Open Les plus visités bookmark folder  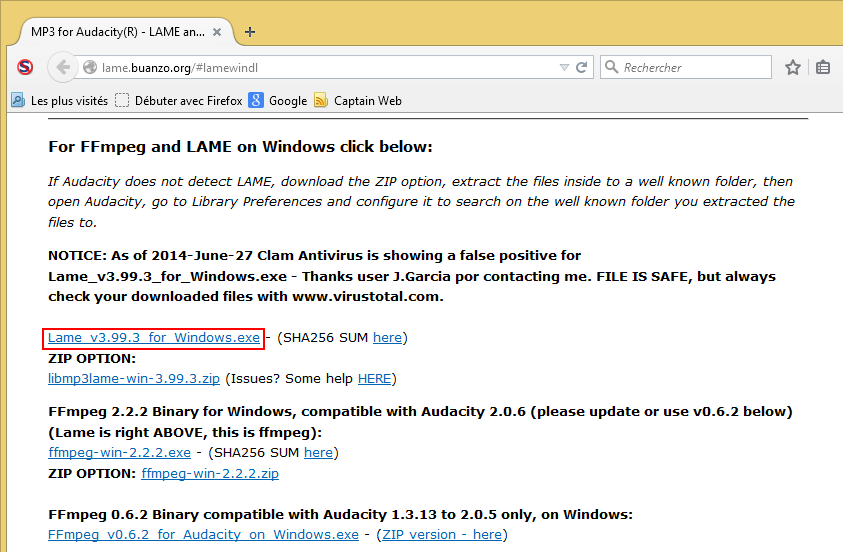[x=60, y=100]
